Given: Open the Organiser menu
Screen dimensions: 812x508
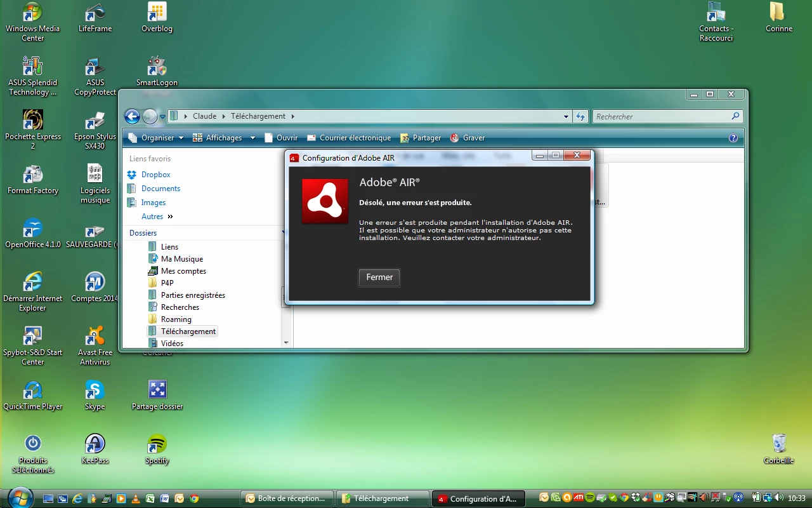Looking at the screenshot, I should (156, 138).
